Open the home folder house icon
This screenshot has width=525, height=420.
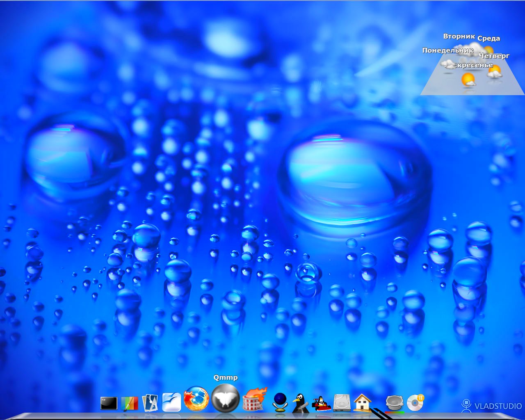363,403
